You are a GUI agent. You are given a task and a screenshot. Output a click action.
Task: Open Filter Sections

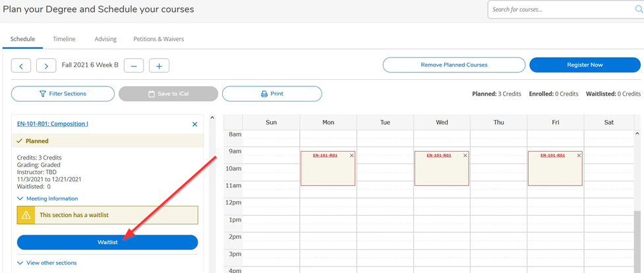click(63, 94)
